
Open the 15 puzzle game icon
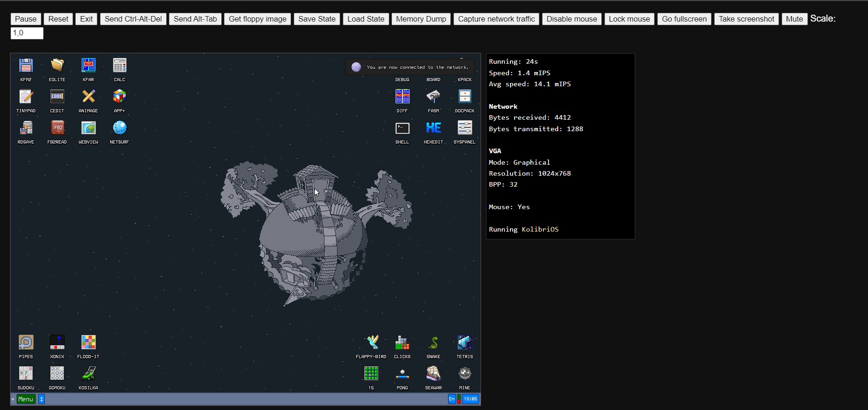point(371,374)
